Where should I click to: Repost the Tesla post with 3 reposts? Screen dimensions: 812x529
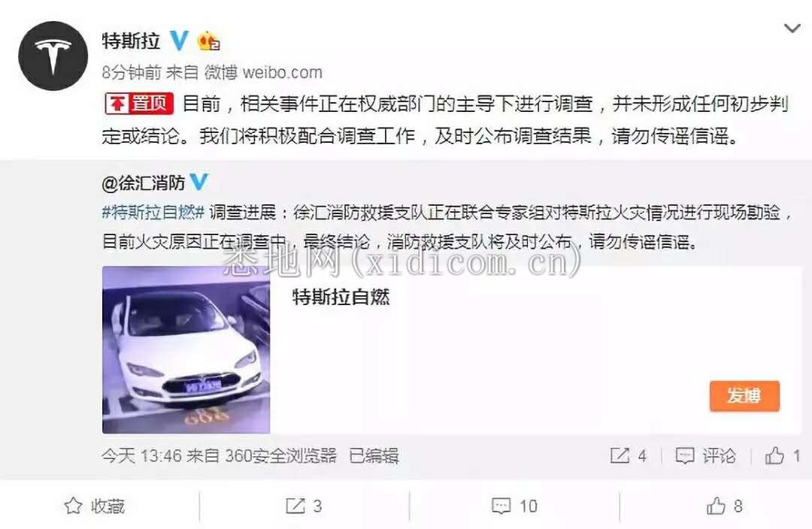[304, 506]
